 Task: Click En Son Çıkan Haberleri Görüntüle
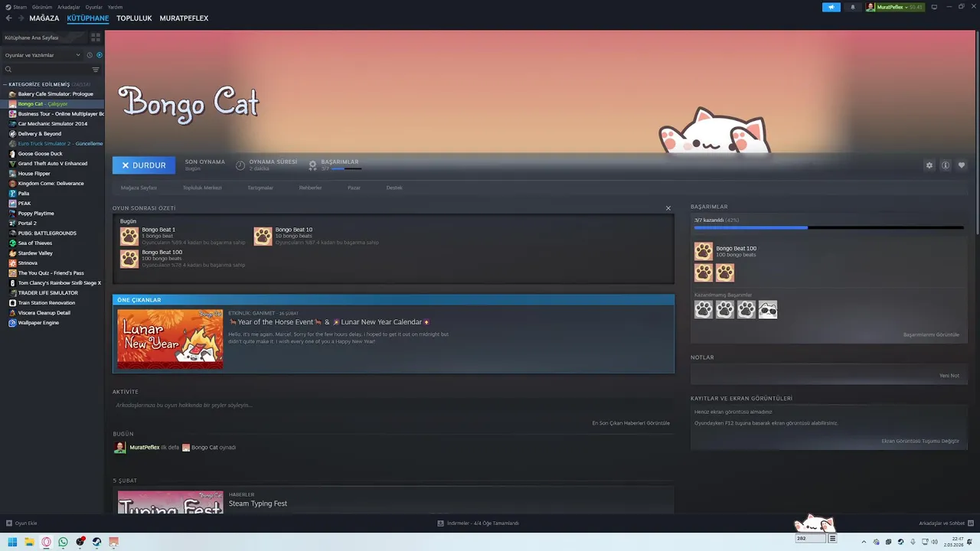click(x=631, y=422)
